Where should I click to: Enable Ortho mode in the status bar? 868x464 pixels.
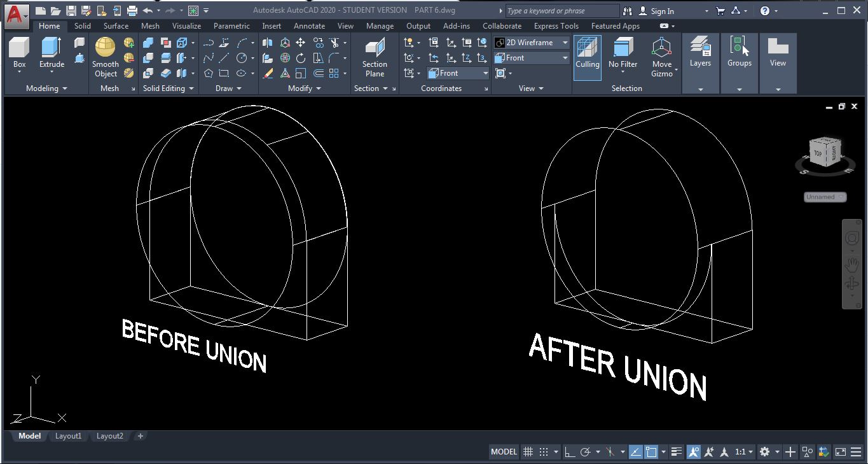[569, 451]
